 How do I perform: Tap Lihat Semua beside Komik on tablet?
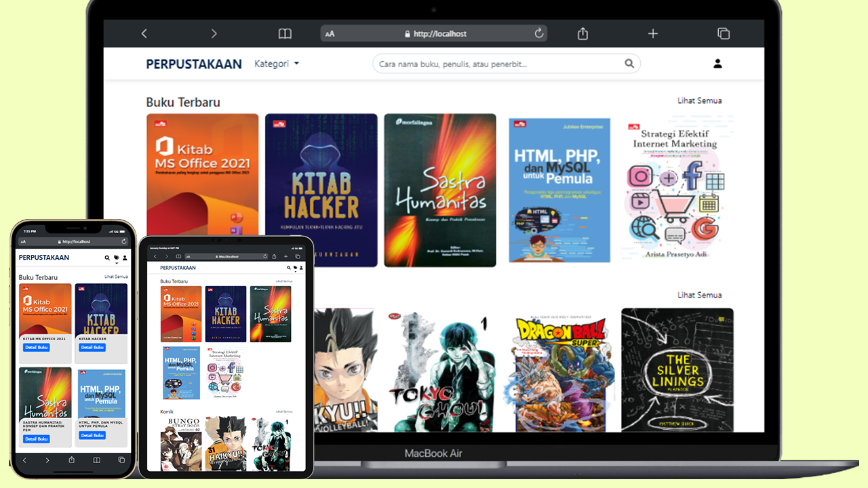tap(284, 411)
